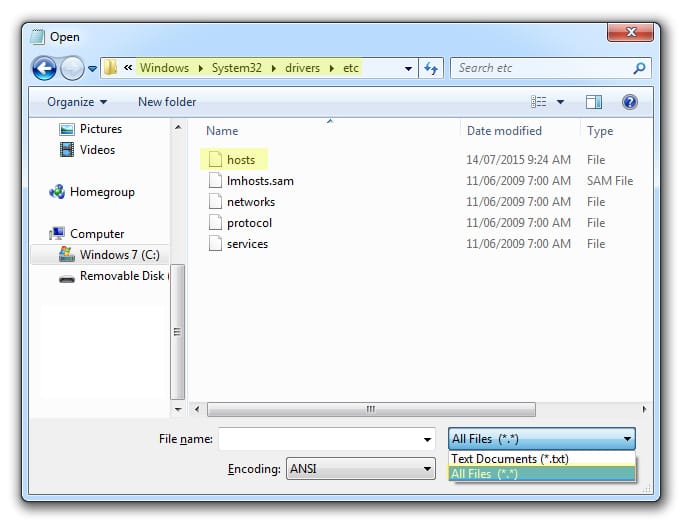The width and height of the screenshot is (683, 525).
Task: Click navigation pane scroll up arrow
Action: 178,127
